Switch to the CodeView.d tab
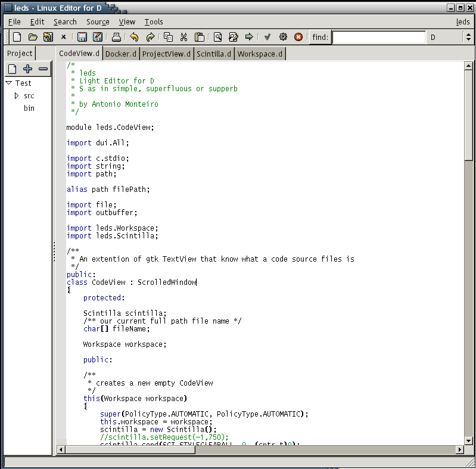Image resolution: width=476 pixels, height=469 pixels. coord(79,54)
